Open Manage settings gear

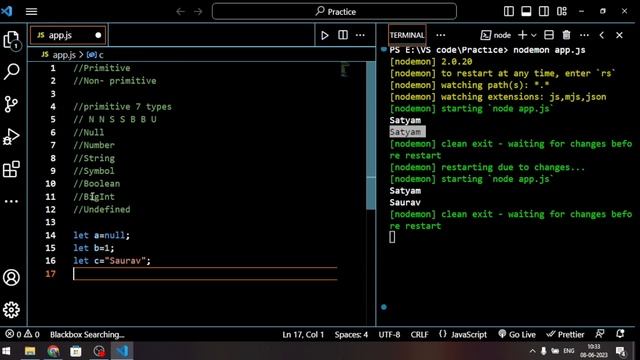(11, 310)
